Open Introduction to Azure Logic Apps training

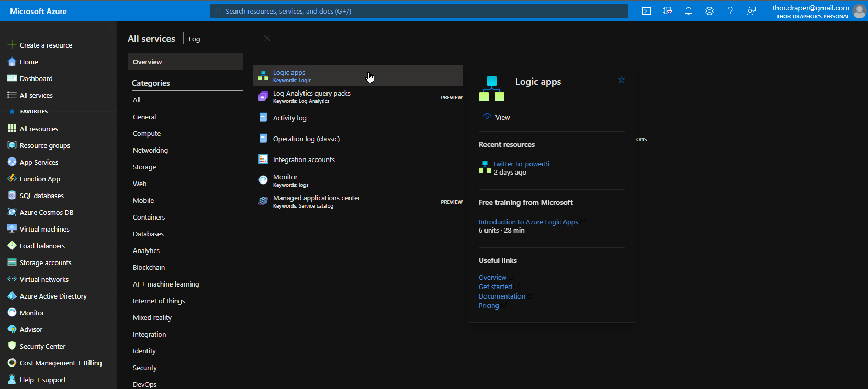pyautogui.click(x=528, y=222)
